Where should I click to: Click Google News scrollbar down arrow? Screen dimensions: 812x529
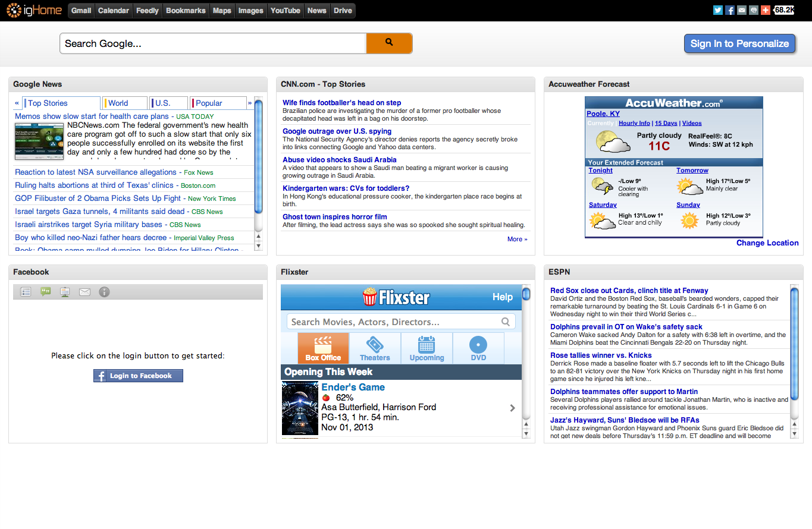tap(258, 245)
